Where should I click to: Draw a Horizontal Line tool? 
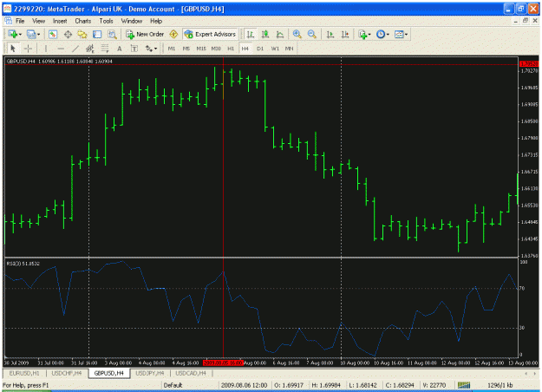[61, 49]
